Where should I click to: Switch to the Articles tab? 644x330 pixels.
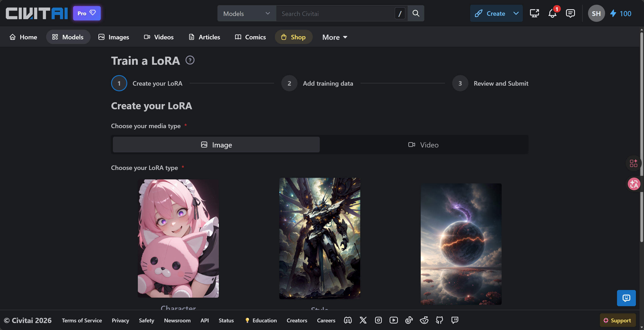click(x=204, y=37)
